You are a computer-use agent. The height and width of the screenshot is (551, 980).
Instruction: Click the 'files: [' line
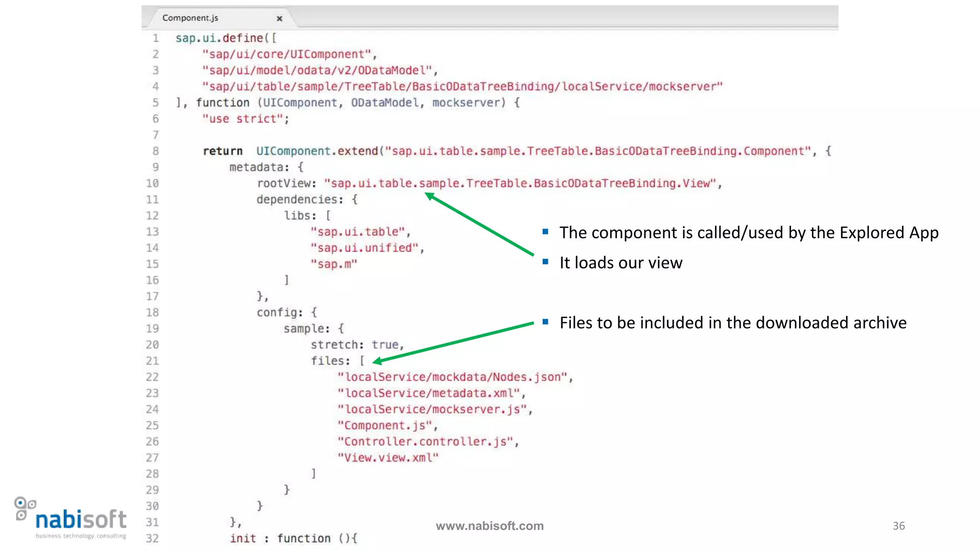(x=337, y=361)
